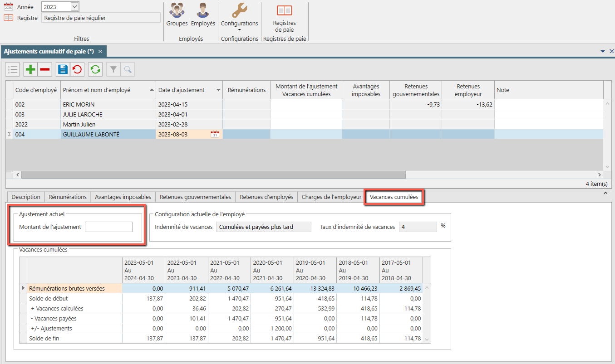Open the Employés icon in the ribbon

click(x=203, y=15)
